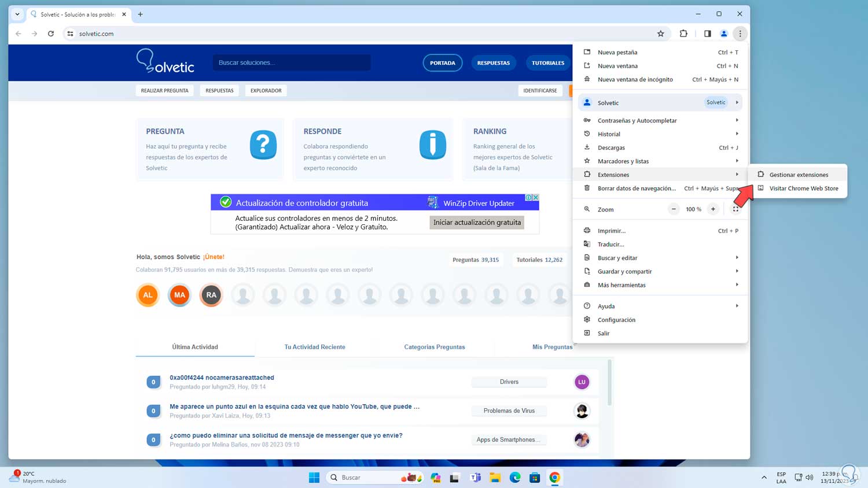Screen dimensions: 868x488
Task: Click the browser forward arrow
Action: pos(35,34)
